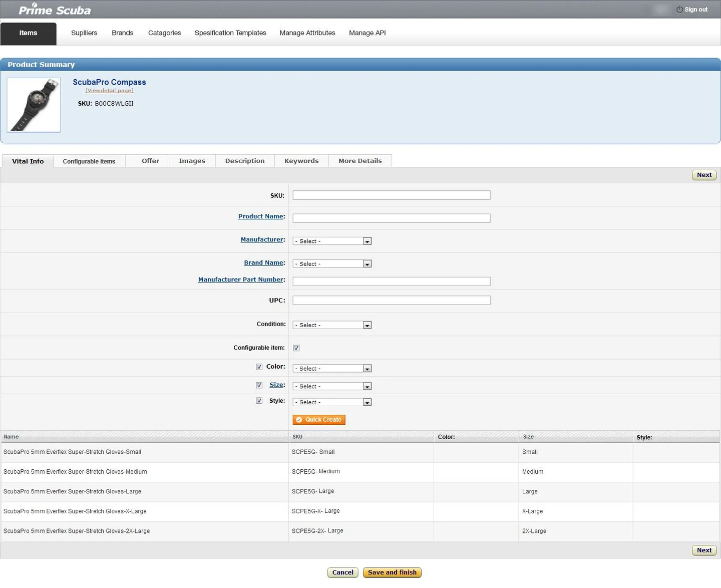Follow the View detail page link

(110, 91)
